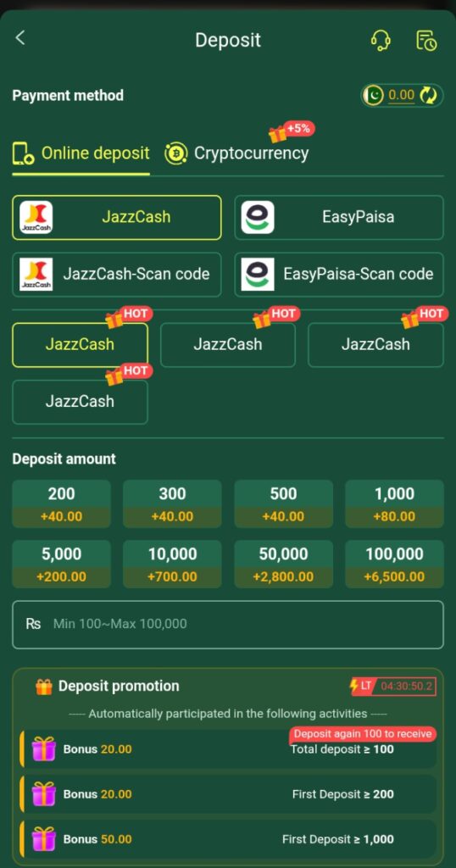Click the Pakistan flag currency icon
Viewport: 456px width, 868px height.
[374, 95]
